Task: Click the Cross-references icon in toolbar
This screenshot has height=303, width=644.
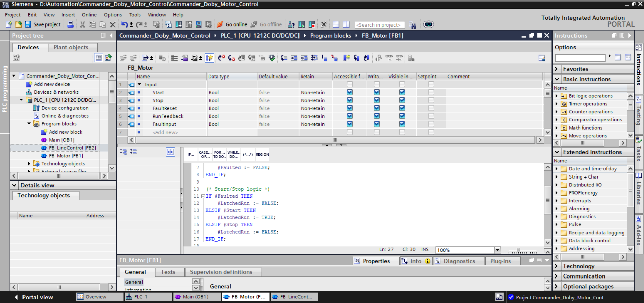Action: point(324,24)
